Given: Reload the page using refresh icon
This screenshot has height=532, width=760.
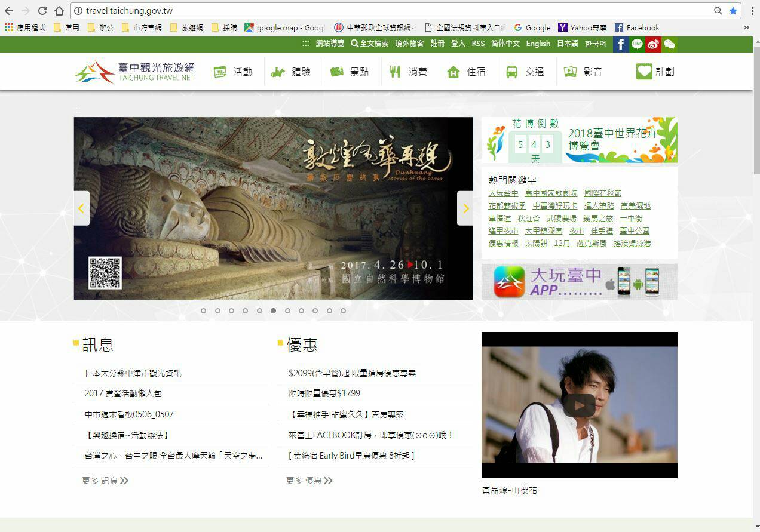Looking at the screenshot, I should (x=42, y=11).
